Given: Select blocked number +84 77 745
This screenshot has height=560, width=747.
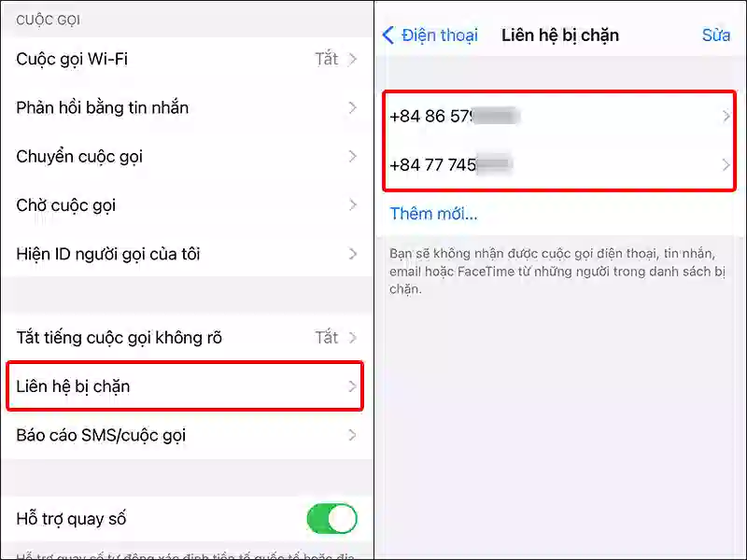Looking at the screenshot, I should coord(559,165).
